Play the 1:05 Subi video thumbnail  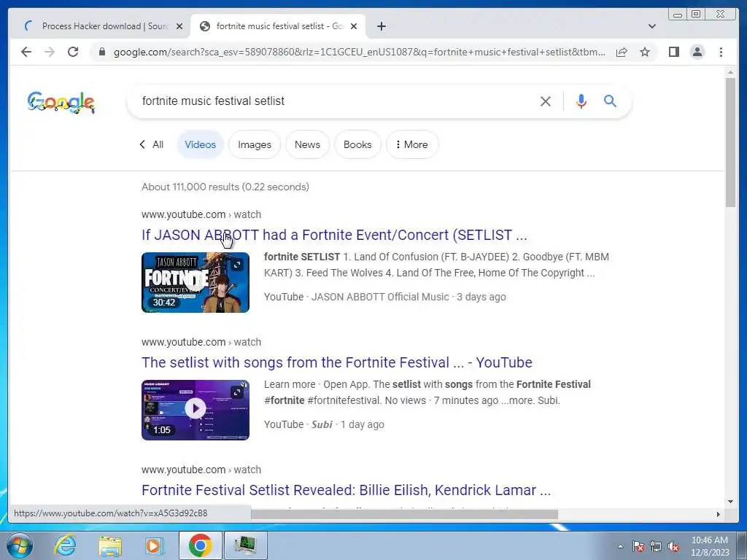coord(196,408)
